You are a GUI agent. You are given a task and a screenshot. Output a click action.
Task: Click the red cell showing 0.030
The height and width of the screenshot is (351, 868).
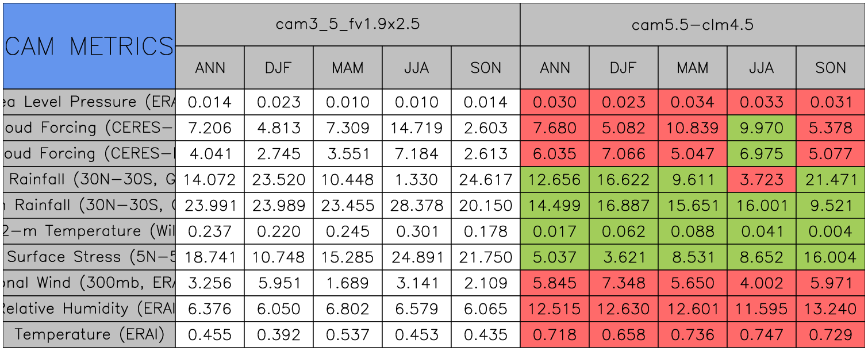pos(555,102)
